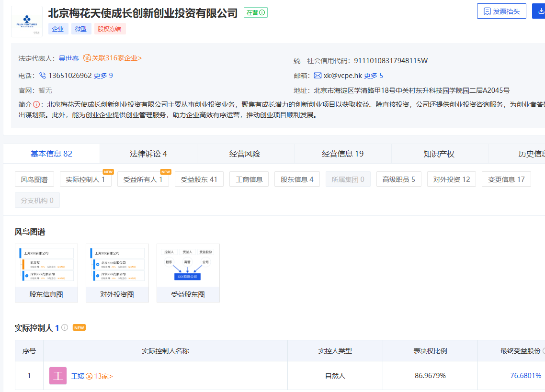Click the 在营 status badge
Screen dimensions: 545x392
coord(255,12)
